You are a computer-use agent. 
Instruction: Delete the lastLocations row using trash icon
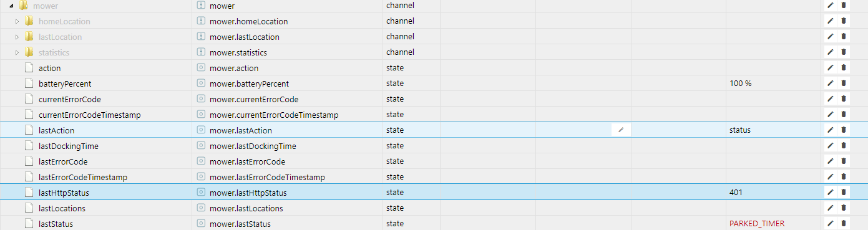(844, 208)
